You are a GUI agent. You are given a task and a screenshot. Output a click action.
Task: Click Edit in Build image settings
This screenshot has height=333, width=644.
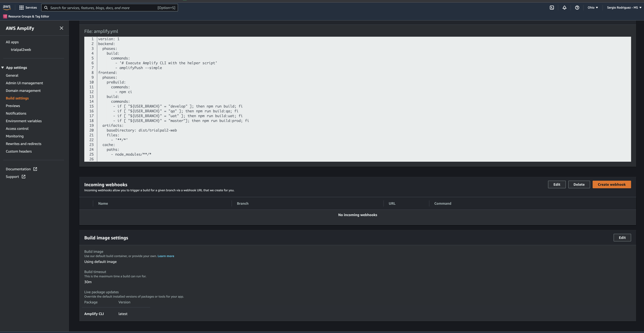pyautogui.click(x=622, y=238)
